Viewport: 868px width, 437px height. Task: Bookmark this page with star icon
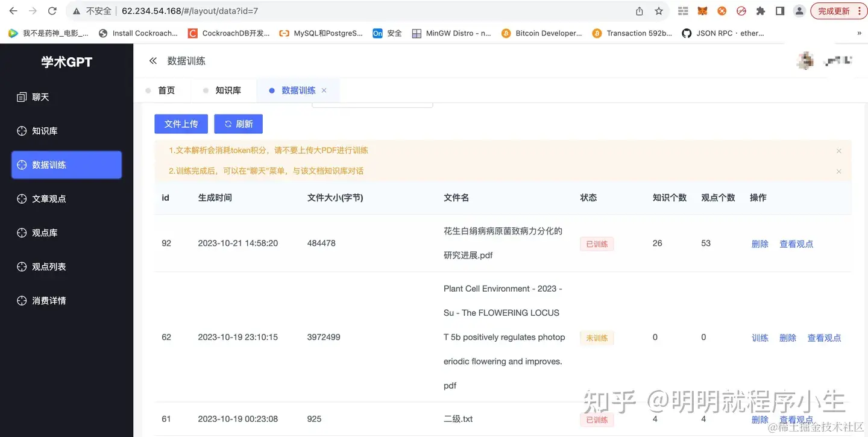click(659, 11)
